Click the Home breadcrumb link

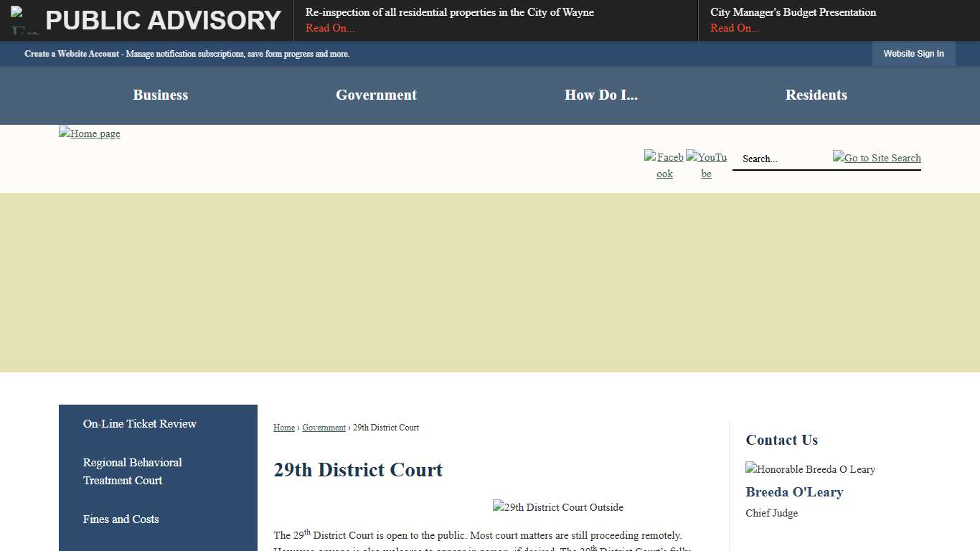283,427
